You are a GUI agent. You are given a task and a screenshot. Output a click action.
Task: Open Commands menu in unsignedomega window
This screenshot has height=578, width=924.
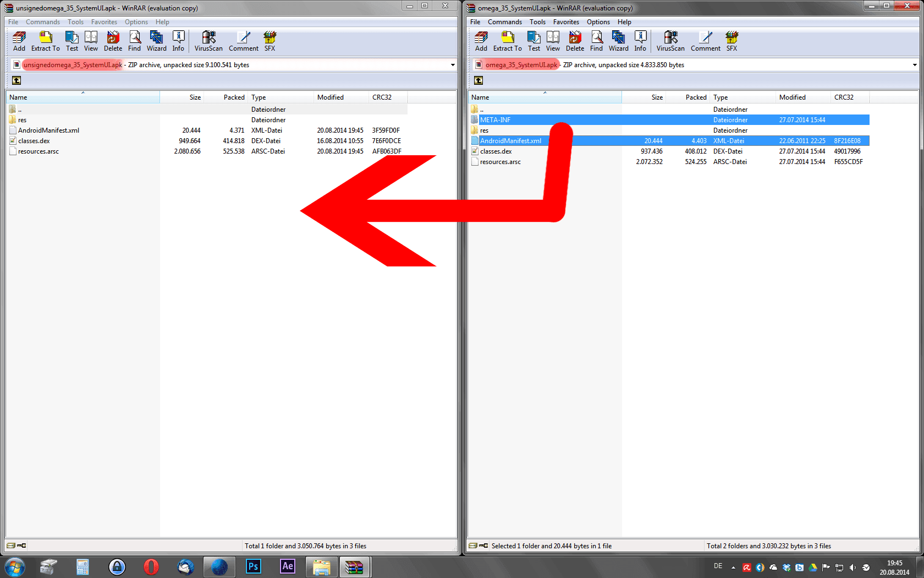(x=43, y=22)
